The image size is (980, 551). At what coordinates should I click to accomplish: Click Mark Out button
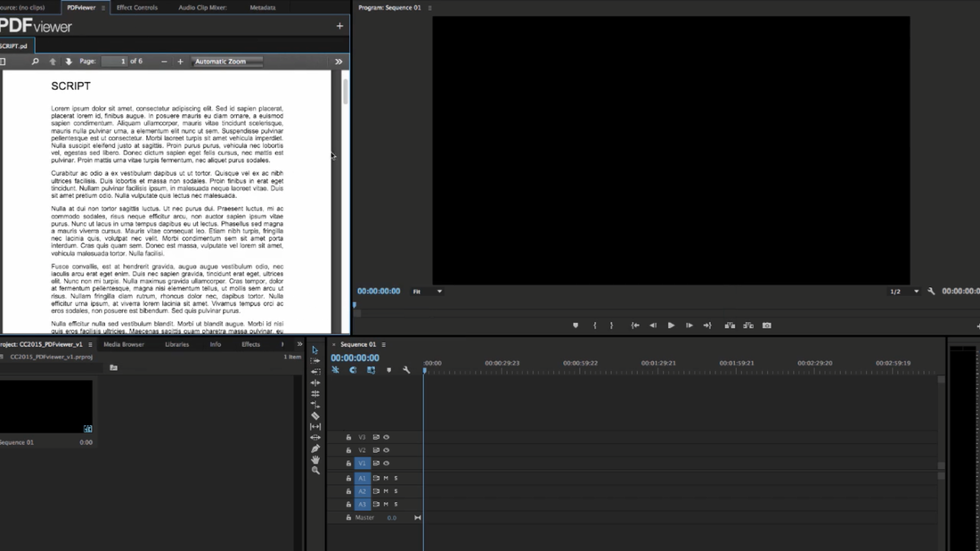(x=611, y=325)
